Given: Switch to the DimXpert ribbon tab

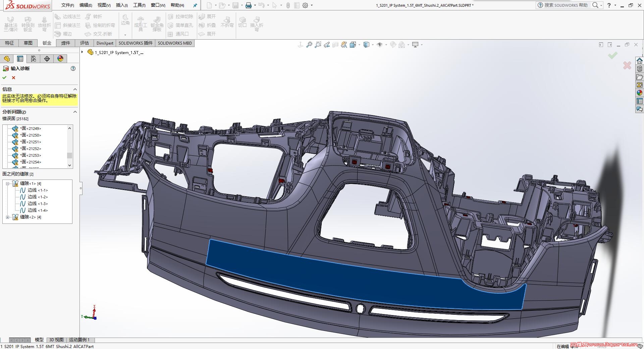Looking at the screenshot, I should pos(105,43).
